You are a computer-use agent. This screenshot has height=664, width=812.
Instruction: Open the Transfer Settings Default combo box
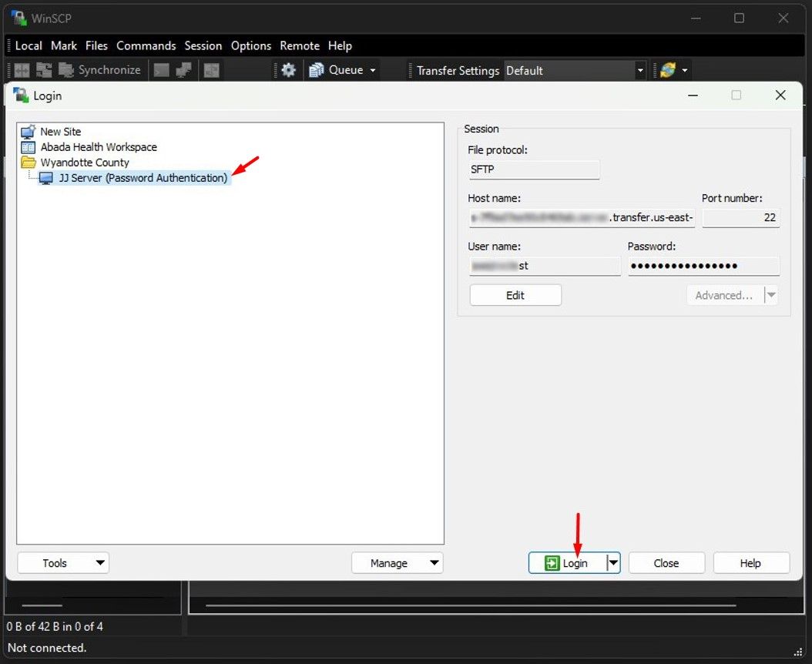click(575, 70)
